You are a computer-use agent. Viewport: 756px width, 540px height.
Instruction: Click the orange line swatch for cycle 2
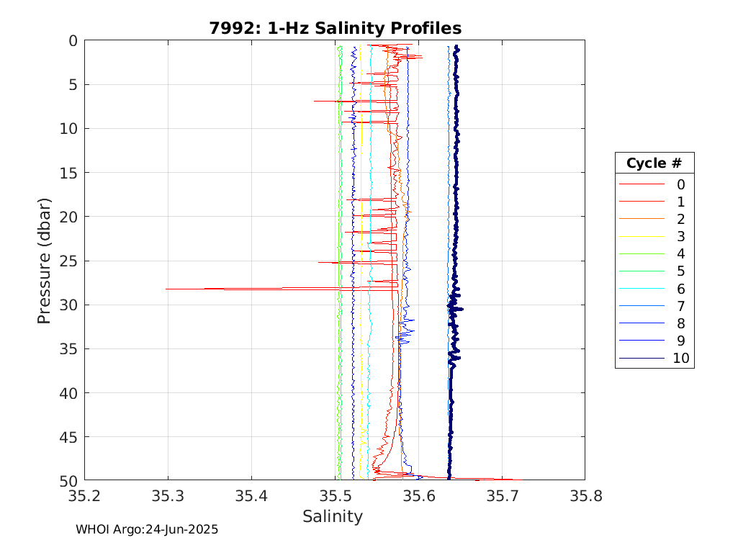pyautogui.click(x=642, y=219)
